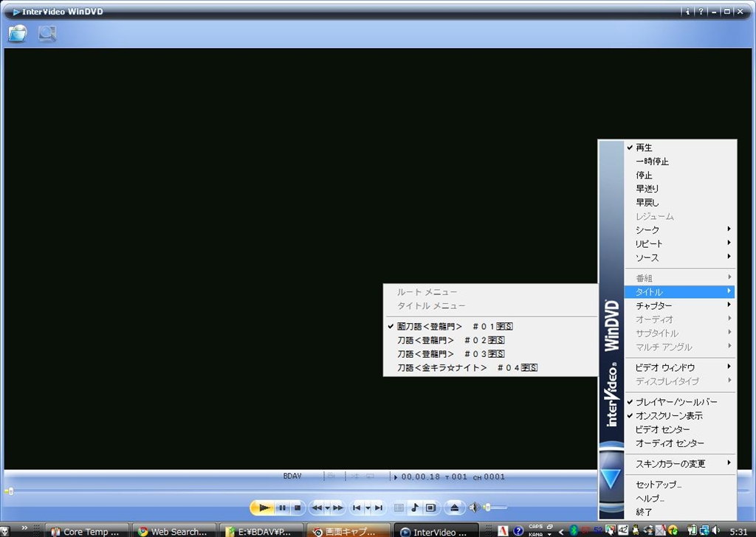
Task: Click the 00.00.18 elapsed time readout
Action: pos(420,477)
